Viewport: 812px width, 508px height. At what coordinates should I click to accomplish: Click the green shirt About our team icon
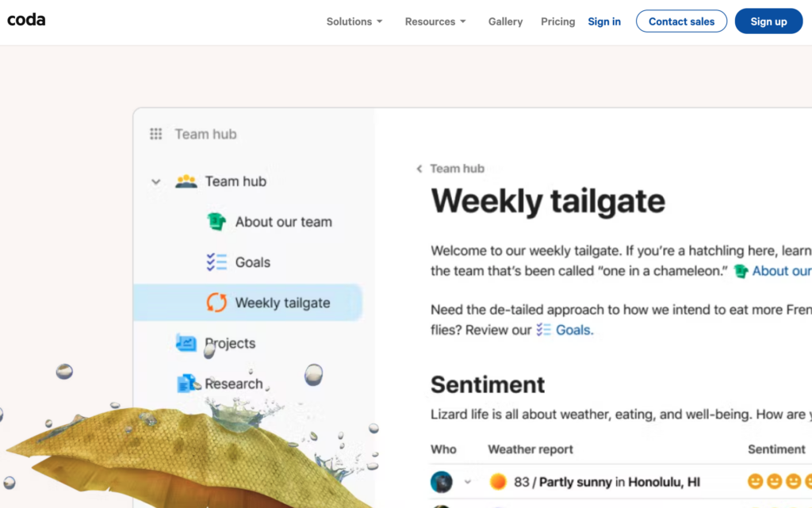216,221
